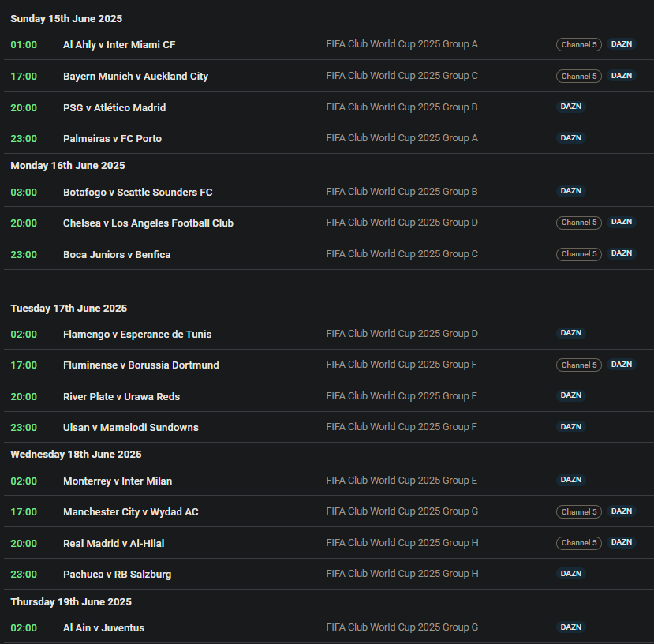This screenshot has width=654, height=644.
Task: Click the Tuesday 17th June 2025 heading
Action: click(69, 309)
